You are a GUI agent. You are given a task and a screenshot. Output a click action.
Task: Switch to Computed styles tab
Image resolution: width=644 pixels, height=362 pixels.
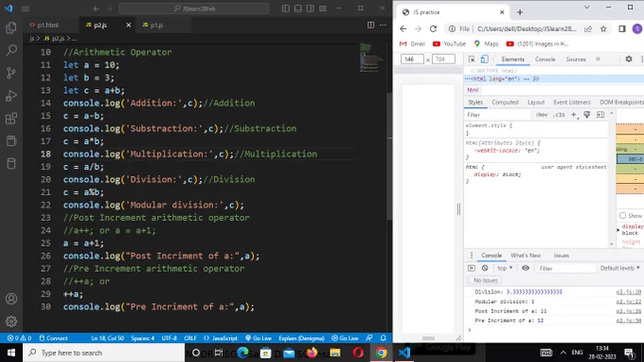[505, 102]
